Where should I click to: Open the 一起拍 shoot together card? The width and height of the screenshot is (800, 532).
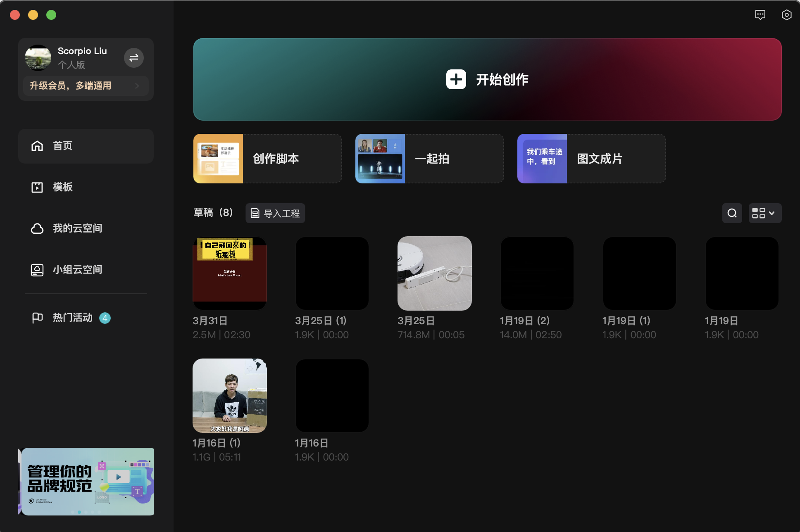[429, 159]
